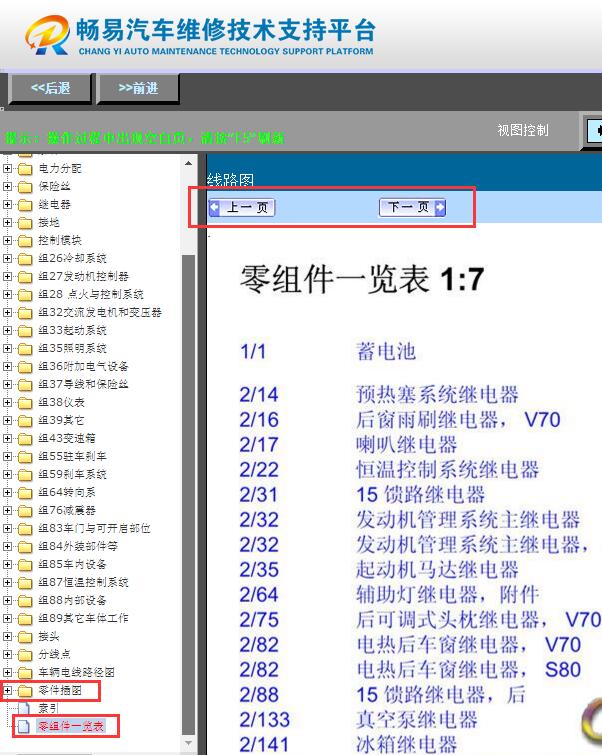The height and width of the screenshot is (755, 602).
Task: Click the 2/75 后可调式头枕继电器 entry
Action: coord(420,620)
